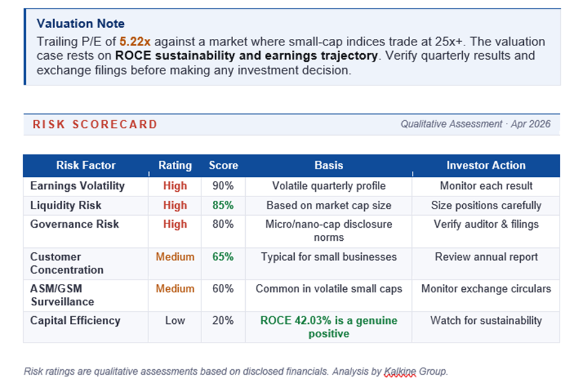Click the RISK SCORECARD section title
The image size is (583, 392).
[x=95, y=124]
